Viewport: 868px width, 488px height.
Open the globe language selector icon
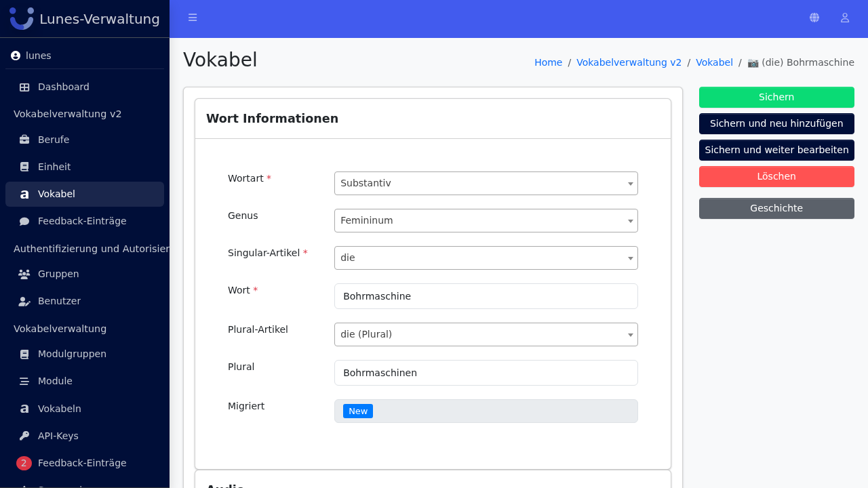tap(814, 18)
